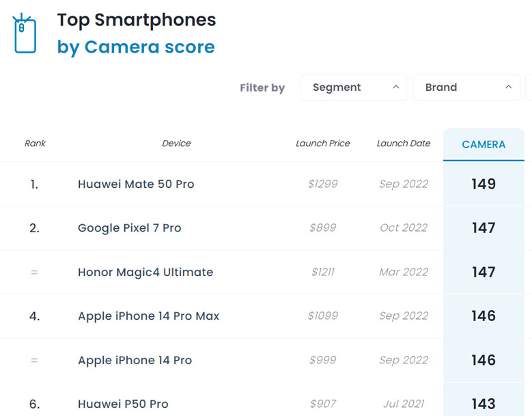This screenshot has width=532, height=416.
Task: Select the Apple iPhone 14 Pro entry
Action: pos(135,360)
